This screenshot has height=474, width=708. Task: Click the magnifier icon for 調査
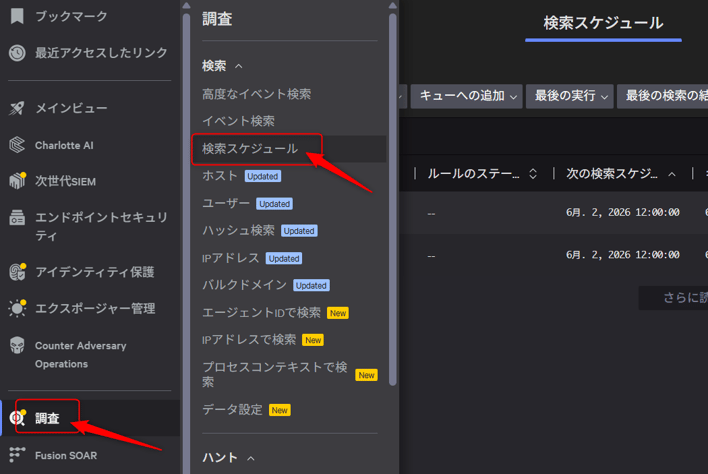tap(17, 418)
